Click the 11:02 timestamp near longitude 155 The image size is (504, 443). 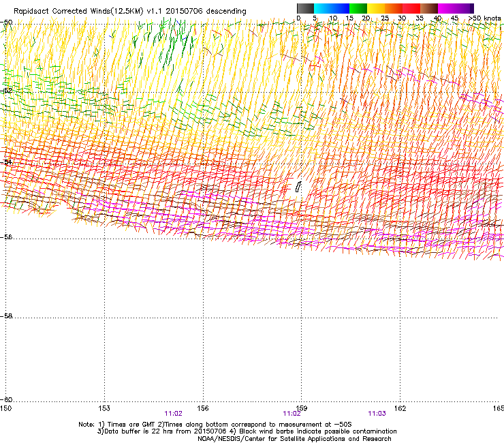173,414
